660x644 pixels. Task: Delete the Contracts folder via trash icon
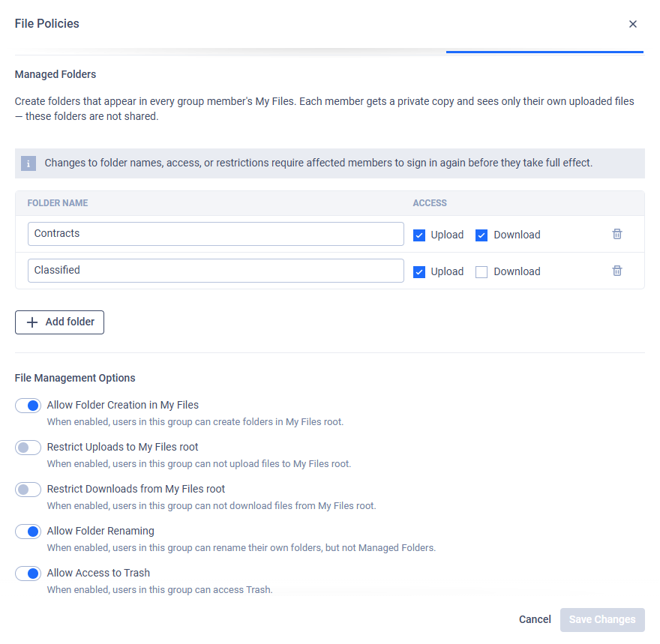tap(616, 234)
